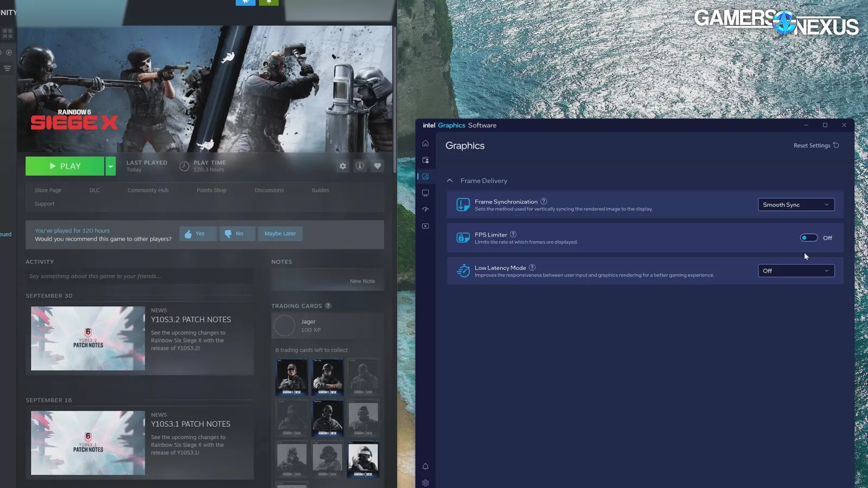868x488 pixels.
Task: Open notifications bell in Intel sidebar
Action: (425, 466)
